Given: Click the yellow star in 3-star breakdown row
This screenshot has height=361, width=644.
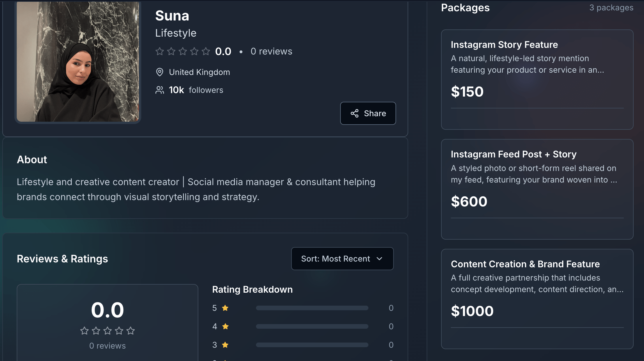Looking at the screenshot, I should (x=225, y=345).
